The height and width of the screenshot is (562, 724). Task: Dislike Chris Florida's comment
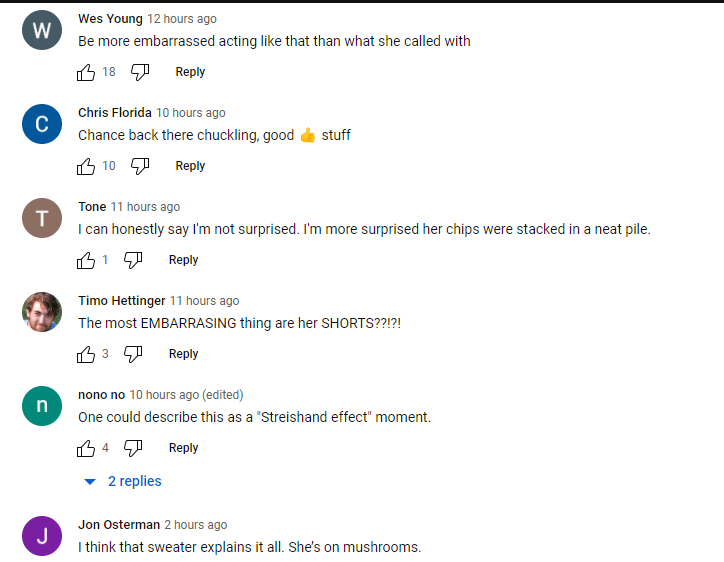(140, 166)
